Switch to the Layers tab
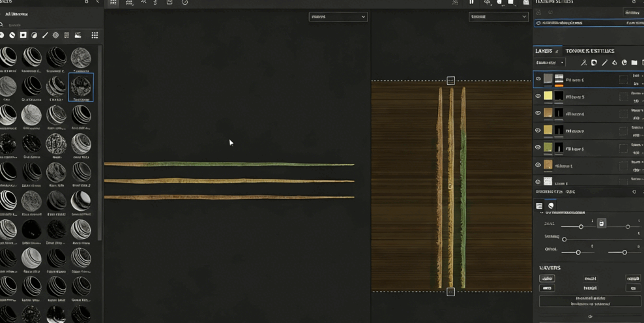This screenshot has width=644, height=323. (544, 51)
